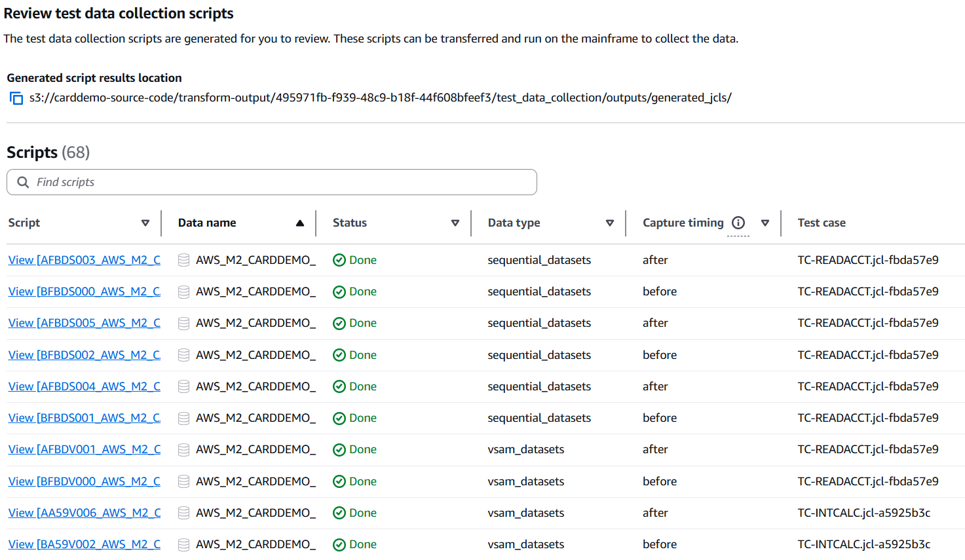
Task: View the AA59V006_AWS_M2_C script
Action: (x=84, y=513)
